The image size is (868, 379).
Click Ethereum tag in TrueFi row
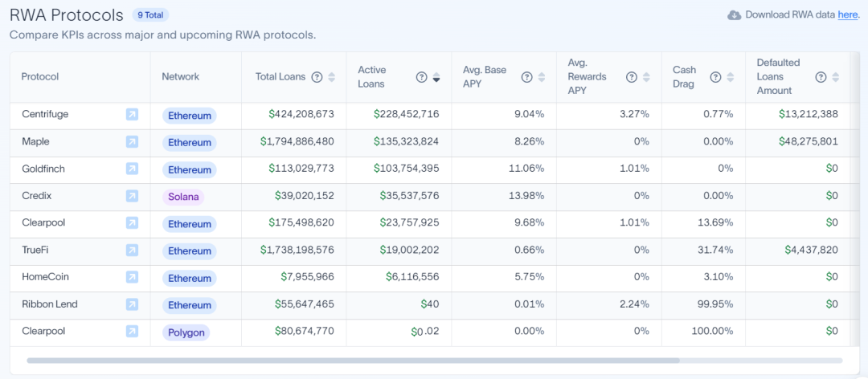[190, 251]
